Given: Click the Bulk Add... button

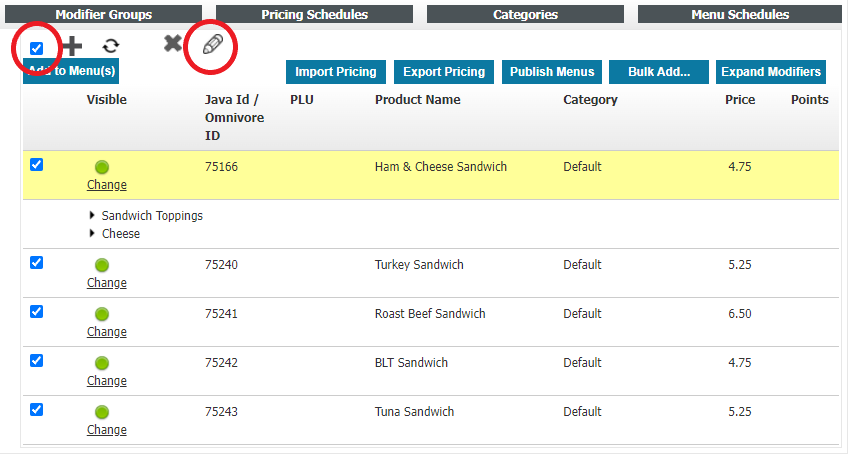Looking at the screenshot, I should pyautogui.click(x=659, y=72).
